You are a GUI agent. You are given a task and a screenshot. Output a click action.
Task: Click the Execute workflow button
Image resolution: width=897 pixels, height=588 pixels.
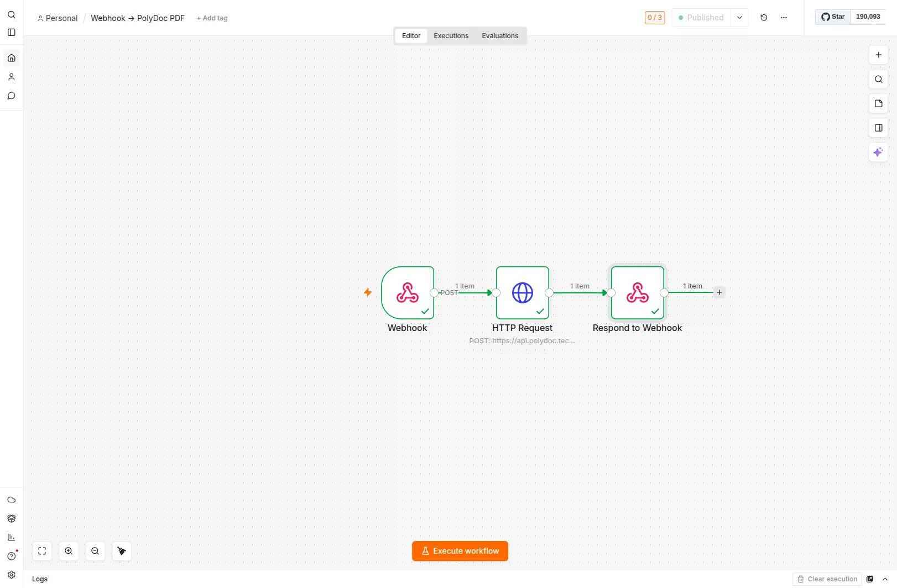pyautogui.click(x=460, y=551)
